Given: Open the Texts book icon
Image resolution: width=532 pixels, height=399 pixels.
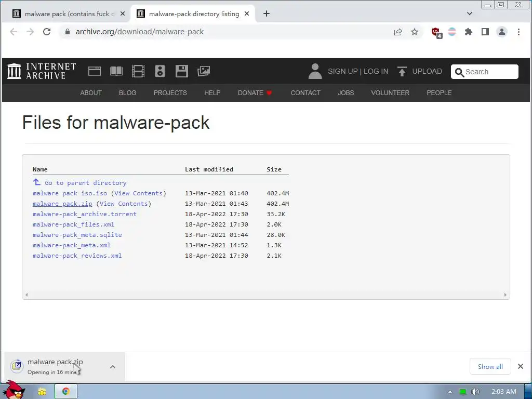Looking at the screenshot, I should click(116, 71).
